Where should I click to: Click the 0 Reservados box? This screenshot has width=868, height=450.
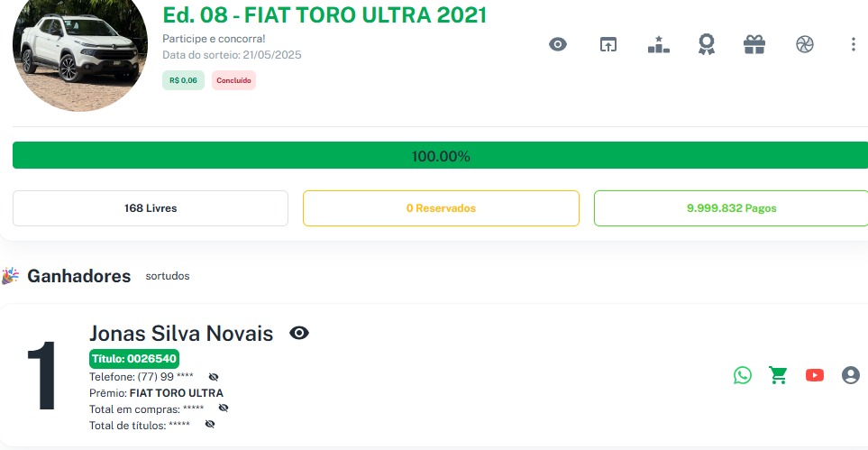pos(441,208)
